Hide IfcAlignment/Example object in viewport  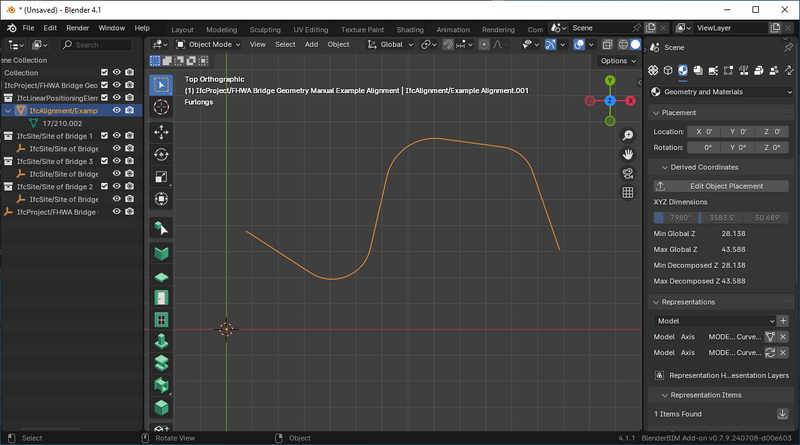[x=117, y=110]
